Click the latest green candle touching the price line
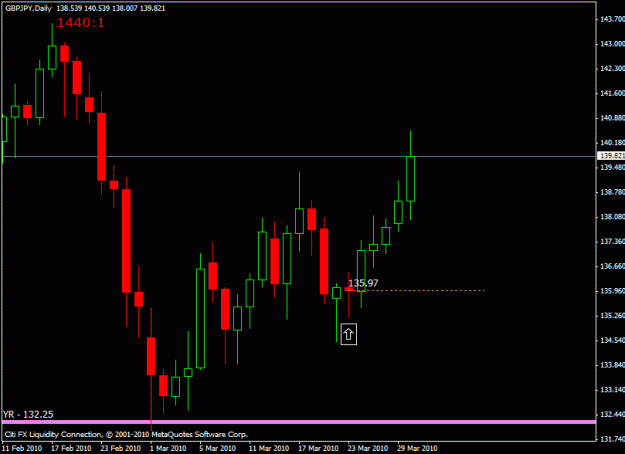Screen dimensions: 625x454 click(x=411, y=179)
